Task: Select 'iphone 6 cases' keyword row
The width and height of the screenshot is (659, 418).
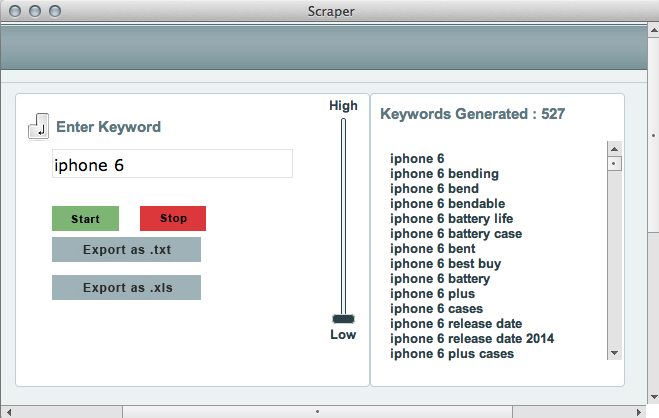Action: 436,309
